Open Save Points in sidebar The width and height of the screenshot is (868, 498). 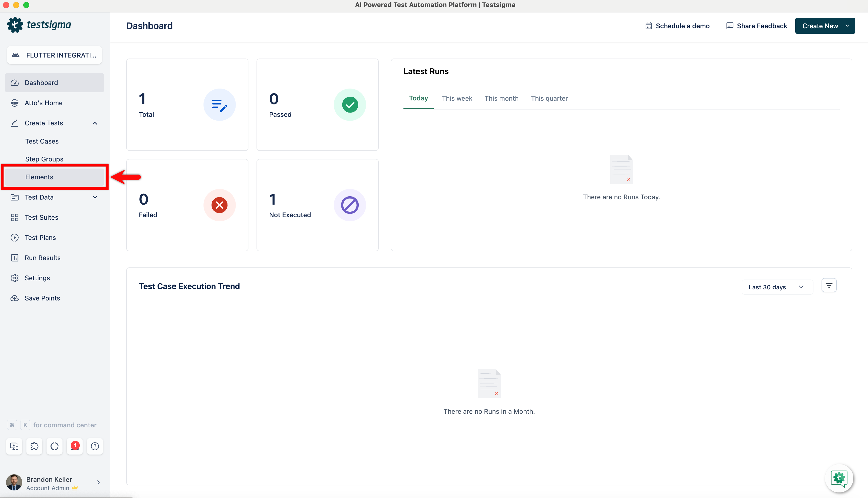coord(42,298)
